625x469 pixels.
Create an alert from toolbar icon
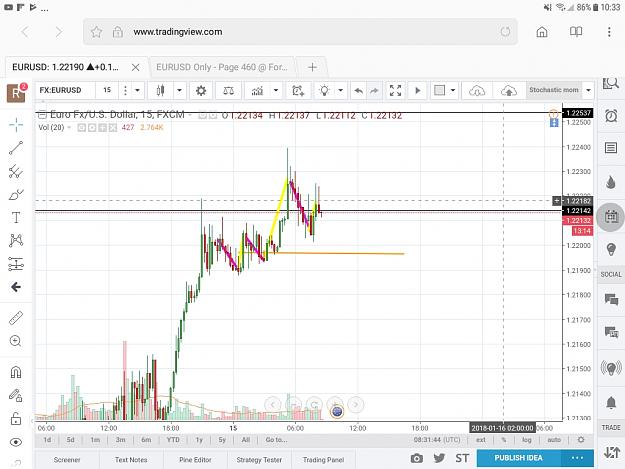pyautogui.click(x=298, y=90)
